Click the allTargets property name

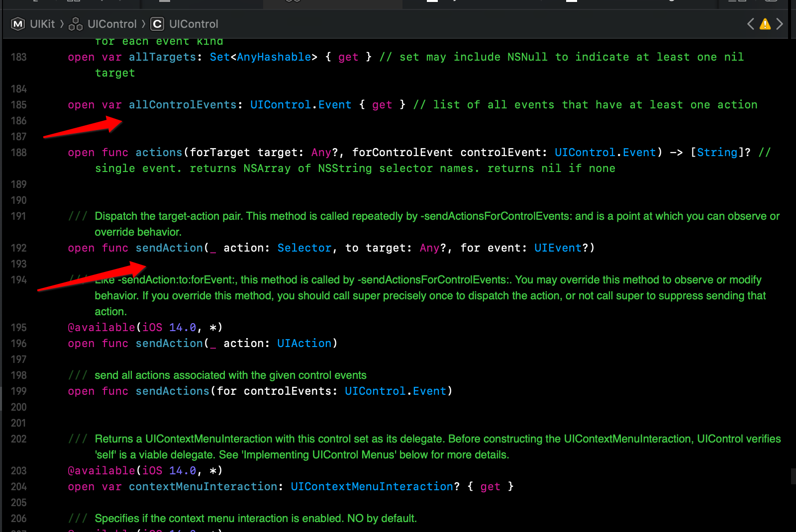pos(163,57)
